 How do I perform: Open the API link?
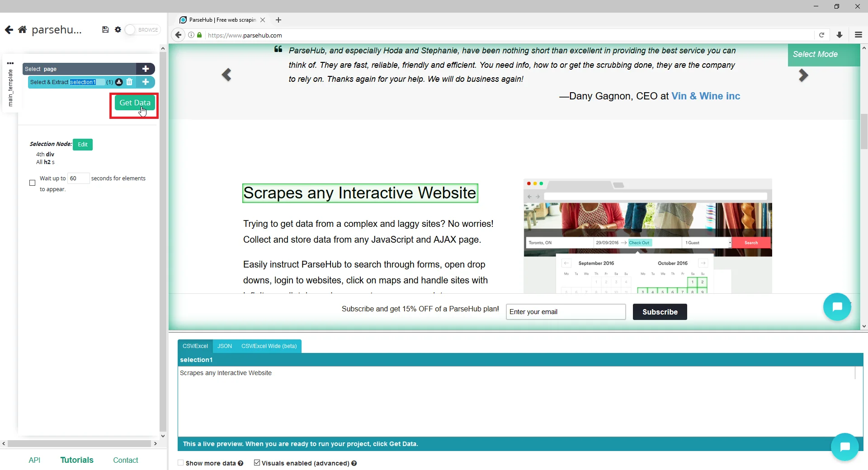coord(34,460)
